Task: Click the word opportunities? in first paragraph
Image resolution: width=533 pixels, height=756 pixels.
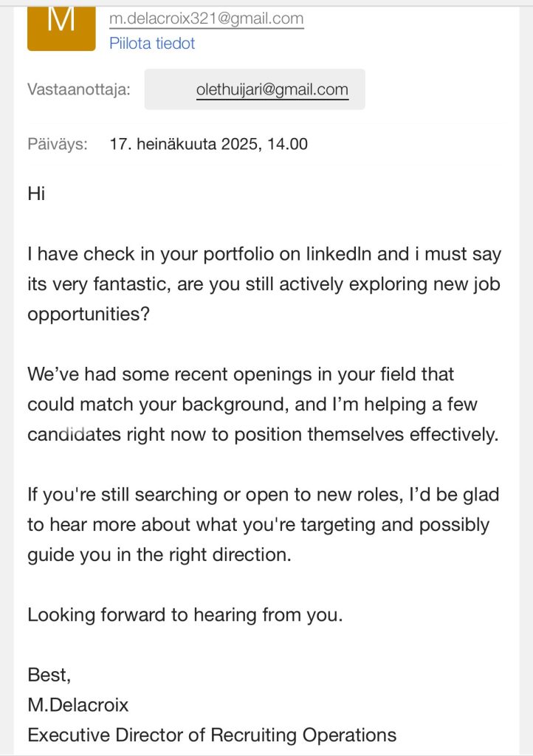Action: [x=89, y=314]
